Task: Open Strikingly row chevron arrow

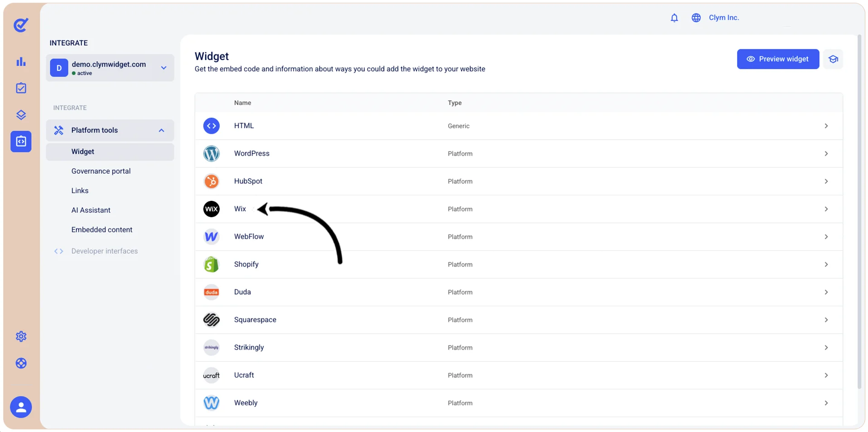Action: 826,347
